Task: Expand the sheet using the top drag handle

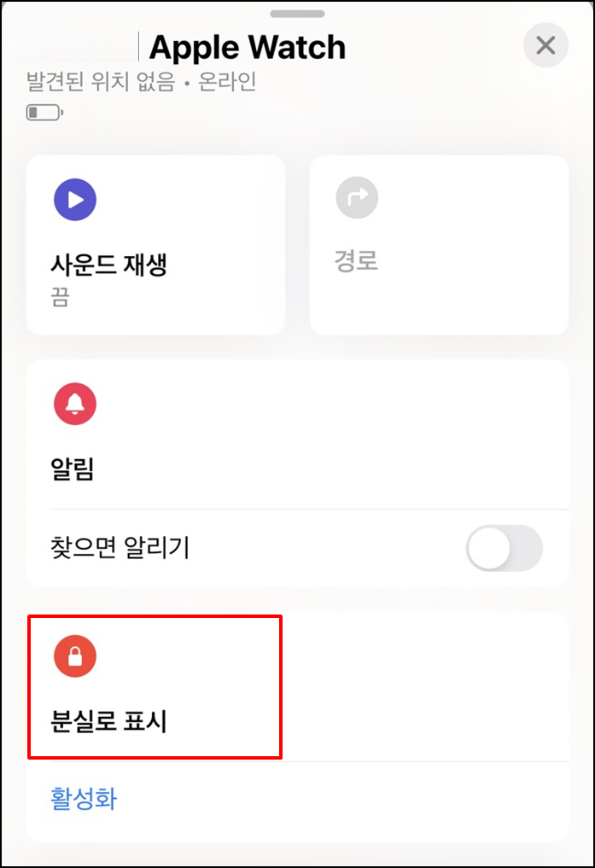Action: click(x=297, y=14)
